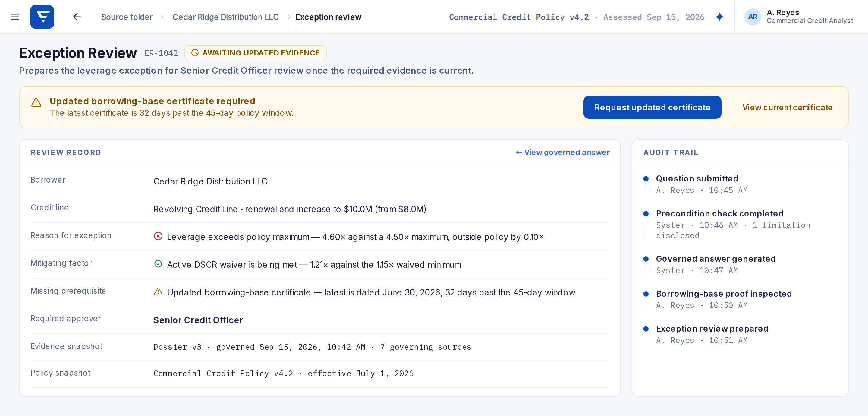Request updated certificate
Screen dimensions: 868x416
coord(652,107)
